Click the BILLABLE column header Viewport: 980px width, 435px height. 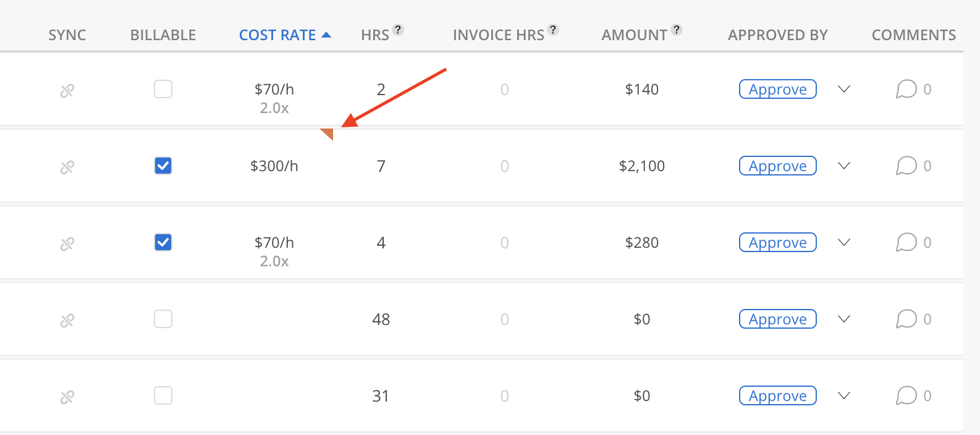163,35
